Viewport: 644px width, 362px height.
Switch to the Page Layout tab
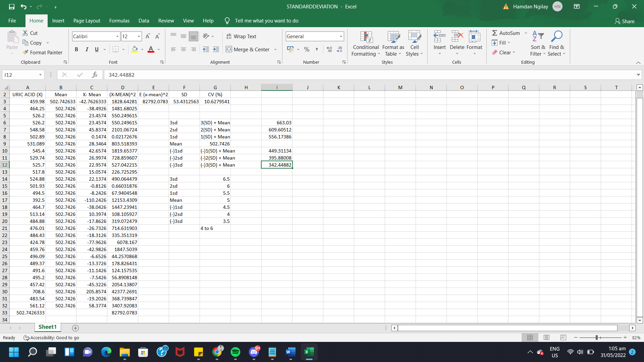point(87,21)
